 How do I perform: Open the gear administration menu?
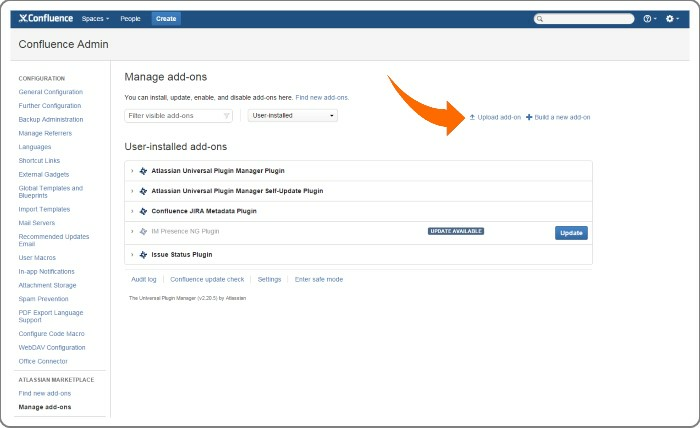672,19
